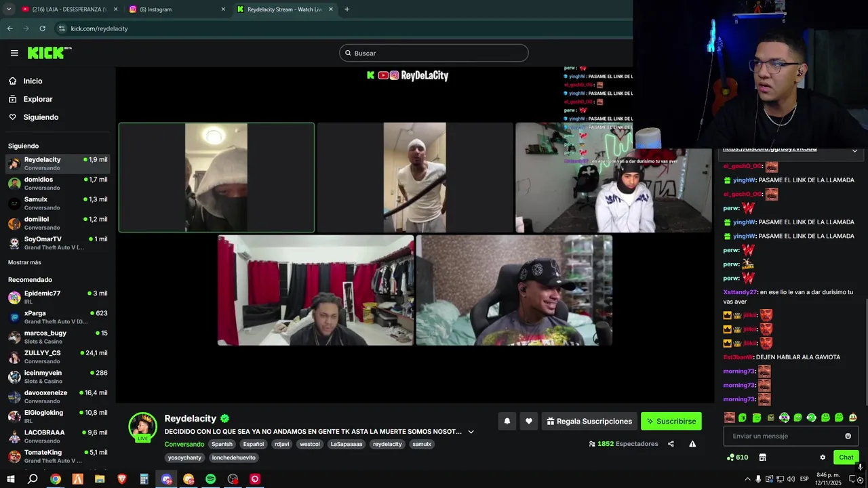This screenshot has width=868, height=488.
Task: Open a new browser tab
Action: pos(347,9)
